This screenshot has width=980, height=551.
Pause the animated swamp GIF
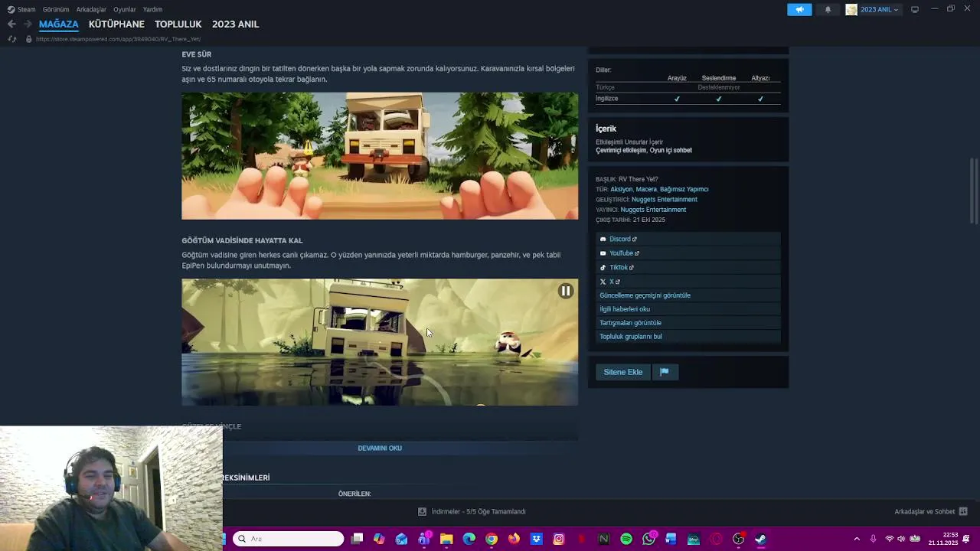(565, 291)
